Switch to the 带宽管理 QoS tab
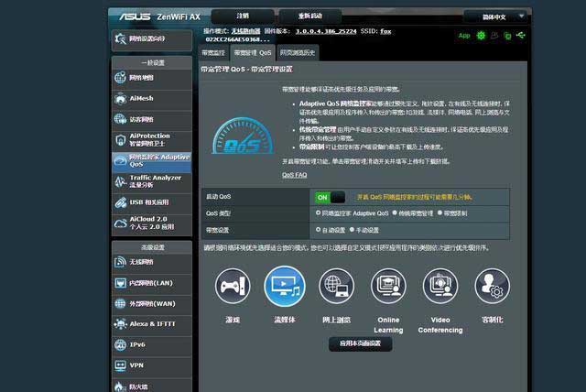 pos(253,53)
